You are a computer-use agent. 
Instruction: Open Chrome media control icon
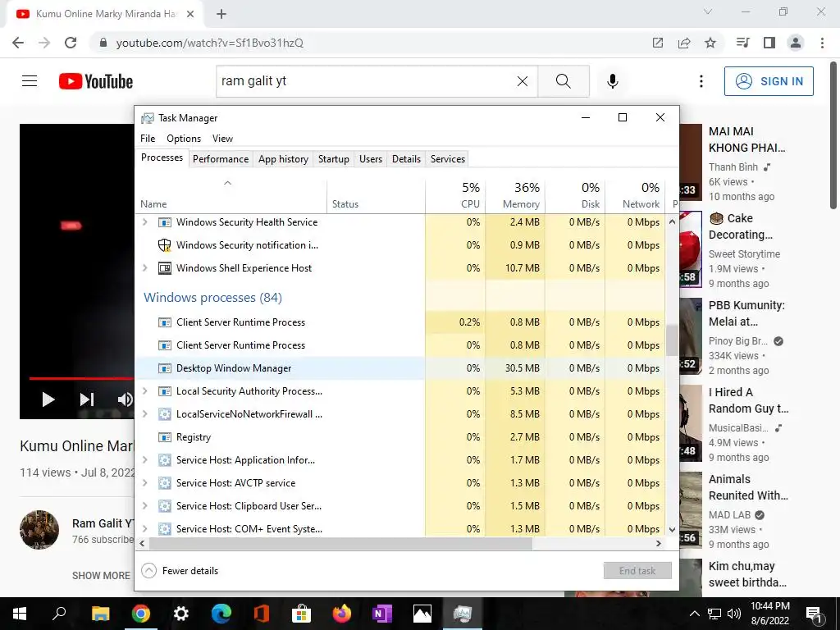click(743, 43)
